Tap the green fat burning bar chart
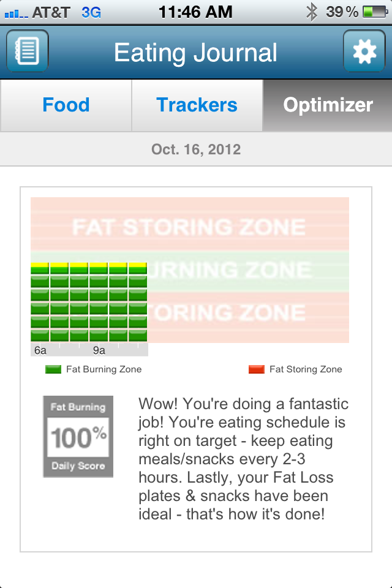 [x=89, y=302]
